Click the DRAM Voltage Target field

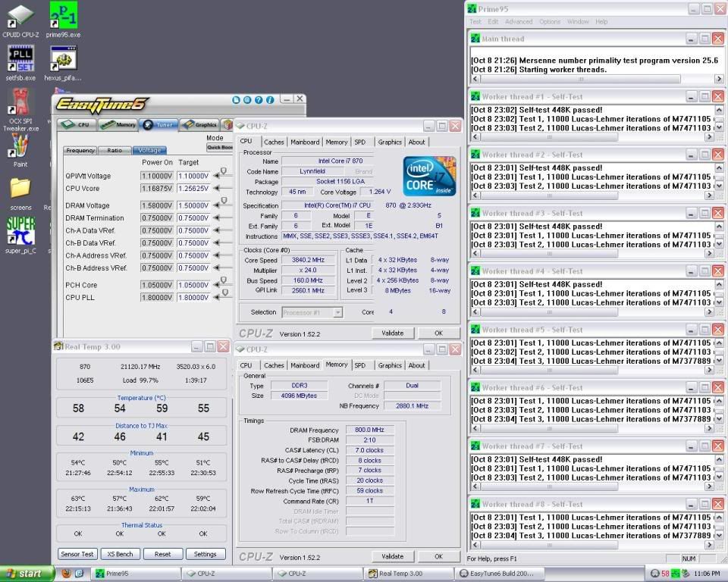point(193,205)
